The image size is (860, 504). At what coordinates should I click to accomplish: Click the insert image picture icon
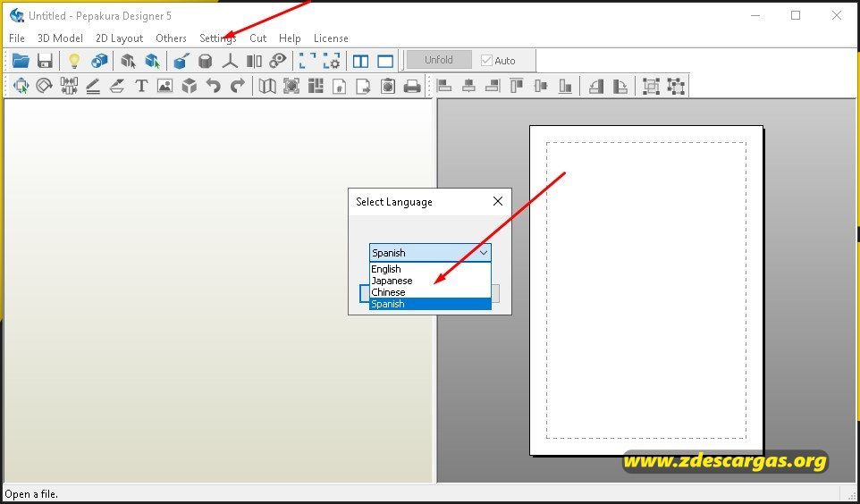click(x=165, y=86)
